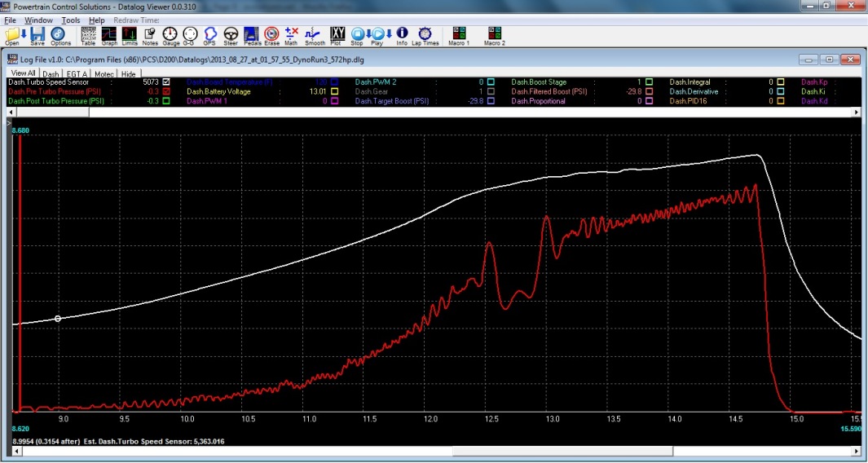Switch to the EGT A tab
The width and height of the screenshot is (868, 463).
[77, 73]
